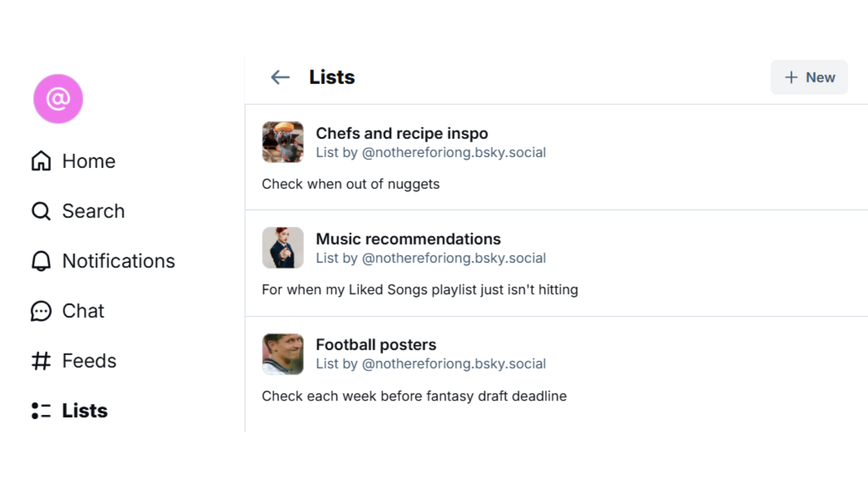The image size is (868, 488).
Task: Open your profile avatar
Action: coord(58,99)
